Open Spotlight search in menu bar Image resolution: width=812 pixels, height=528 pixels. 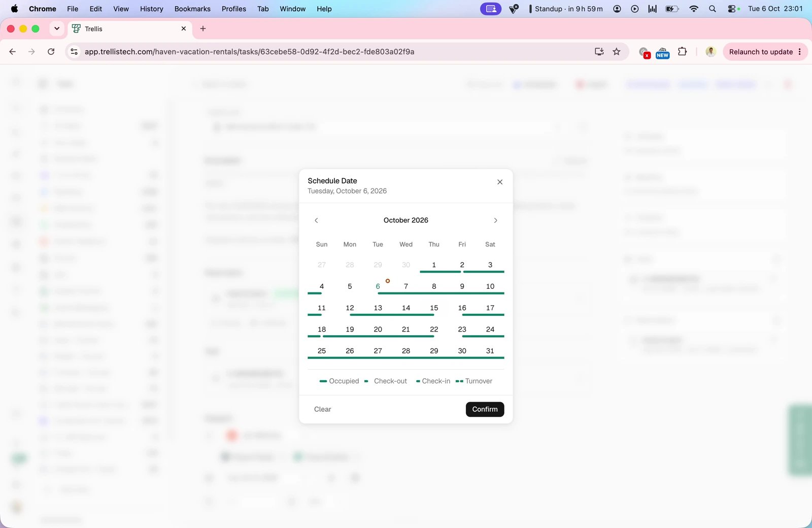point(713,9)
